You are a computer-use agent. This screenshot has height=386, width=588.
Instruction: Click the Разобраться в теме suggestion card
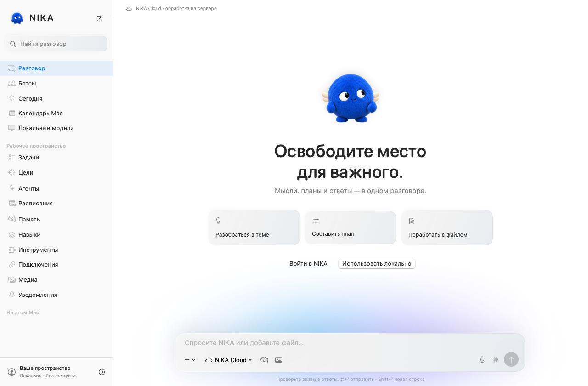point(254,227)
